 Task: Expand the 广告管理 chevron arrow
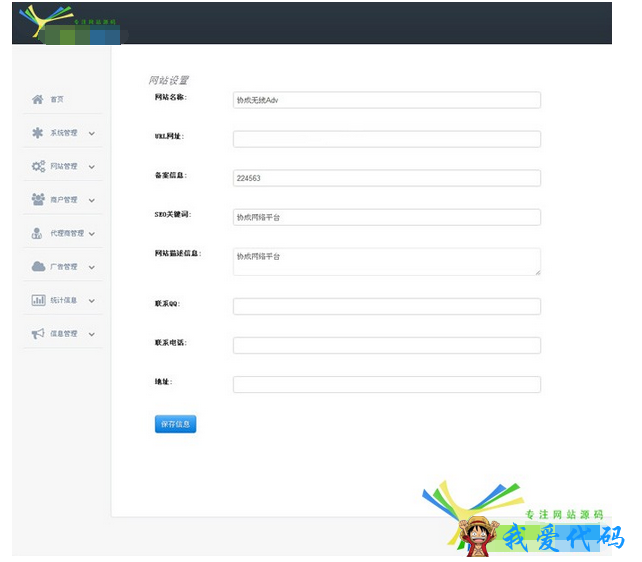[92, 267]
